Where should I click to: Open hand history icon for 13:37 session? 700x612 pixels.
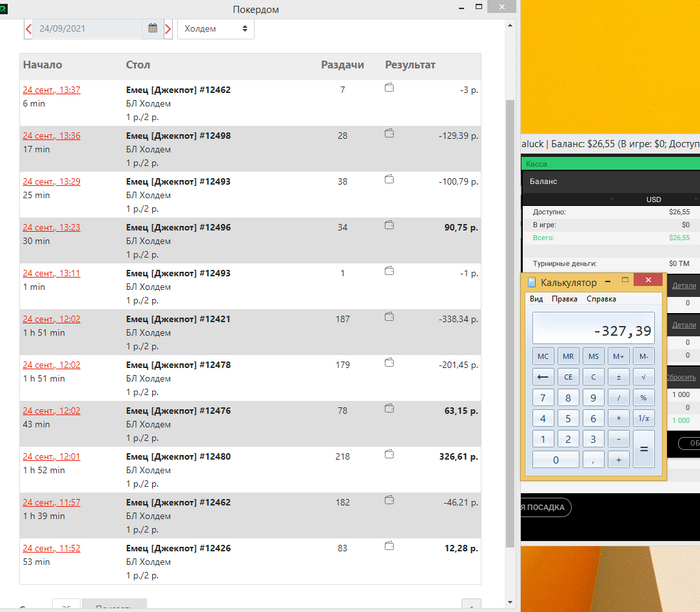pyautogui.click(x=389, y=87)
